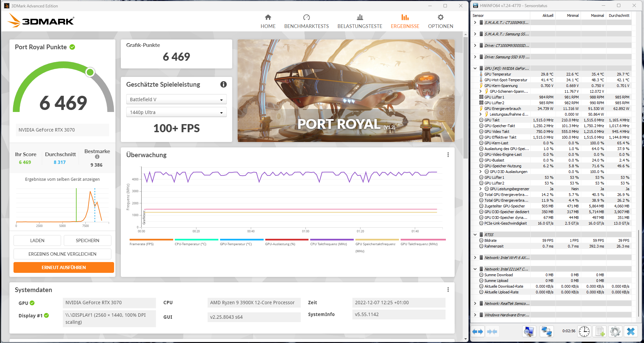Expand the S.M.A.R.T.: CT1000MX5 sensor group
This screenshot has width=644, height=343.
pyautogui.click(x=475, y=23)
